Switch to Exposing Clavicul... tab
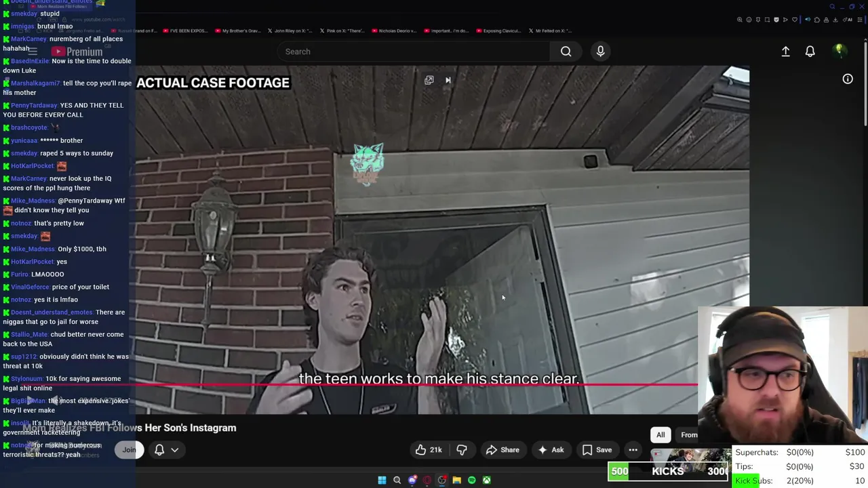This screenshot has height=488, width=868. (x=498, y=30)
